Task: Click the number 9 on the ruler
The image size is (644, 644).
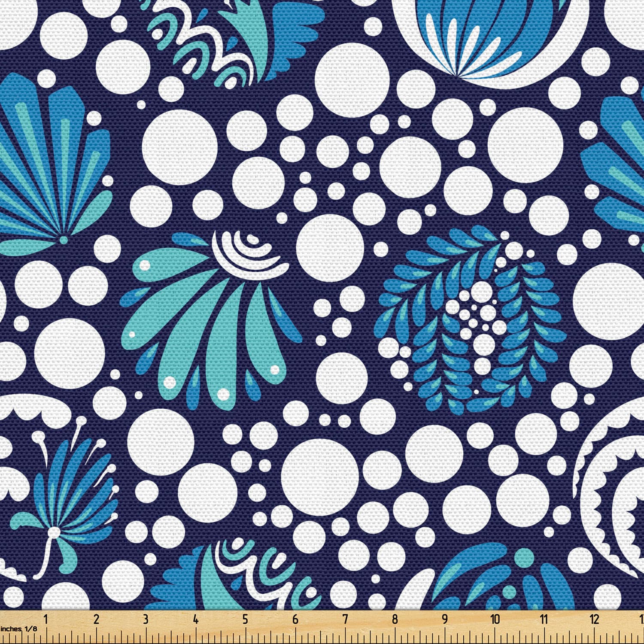Action: [x=444, y=619]
